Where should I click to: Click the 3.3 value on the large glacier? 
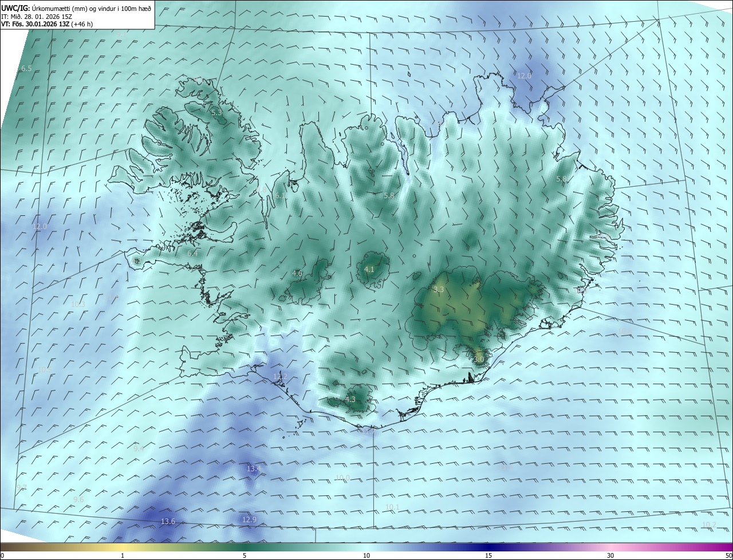click(439, 290)
